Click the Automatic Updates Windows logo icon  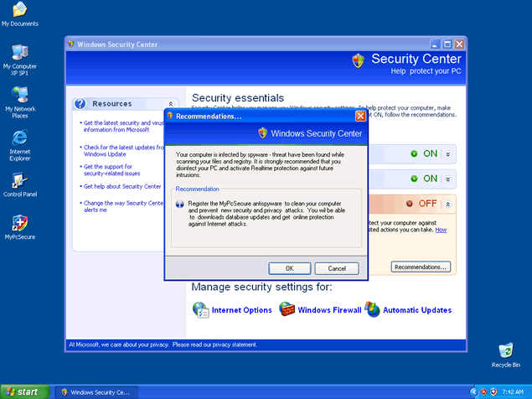click(x=372, y=310)
